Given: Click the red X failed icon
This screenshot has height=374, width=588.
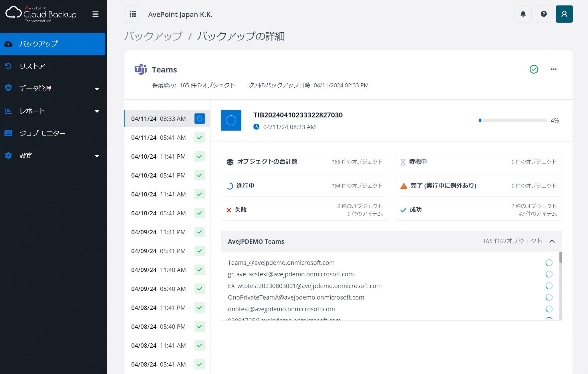Looking at the screenshot, I should [229, 210].
